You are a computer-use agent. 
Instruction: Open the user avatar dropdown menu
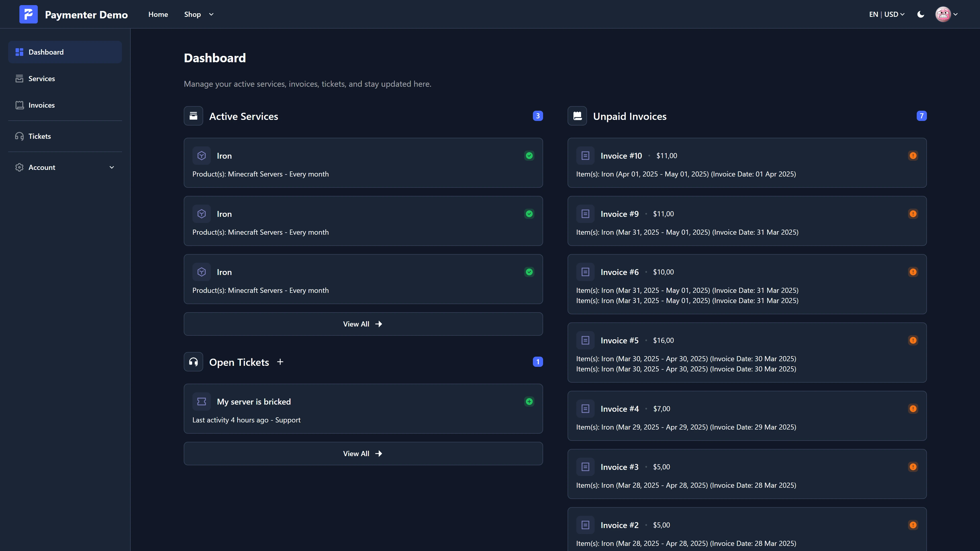(946, 14)
